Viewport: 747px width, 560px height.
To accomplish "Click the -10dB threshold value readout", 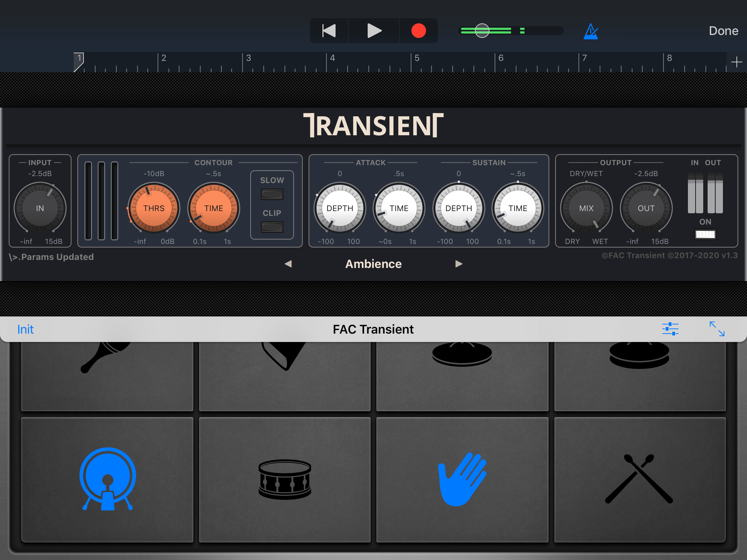I will point(154,174).
